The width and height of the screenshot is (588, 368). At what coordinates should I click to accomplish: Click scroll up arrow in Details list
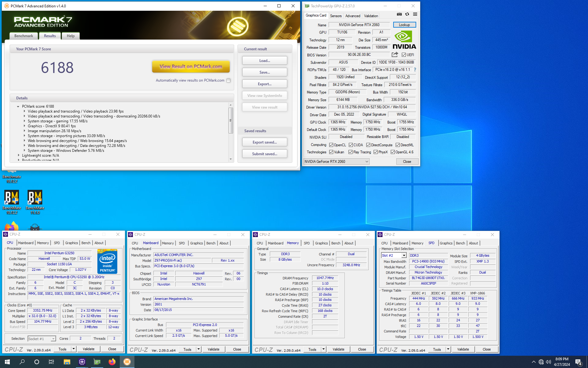pos(231,105)
